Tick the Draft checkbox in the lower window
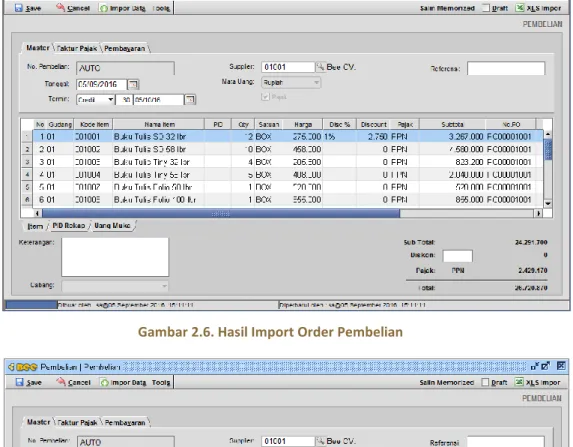The image size is (573, 447). coord(485,382)
